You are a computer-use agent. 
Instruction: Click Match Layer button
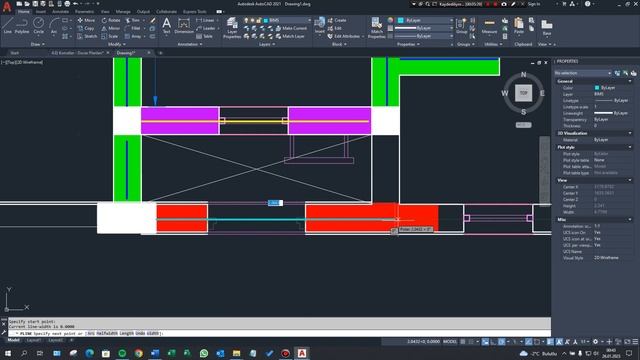(290, 36)
